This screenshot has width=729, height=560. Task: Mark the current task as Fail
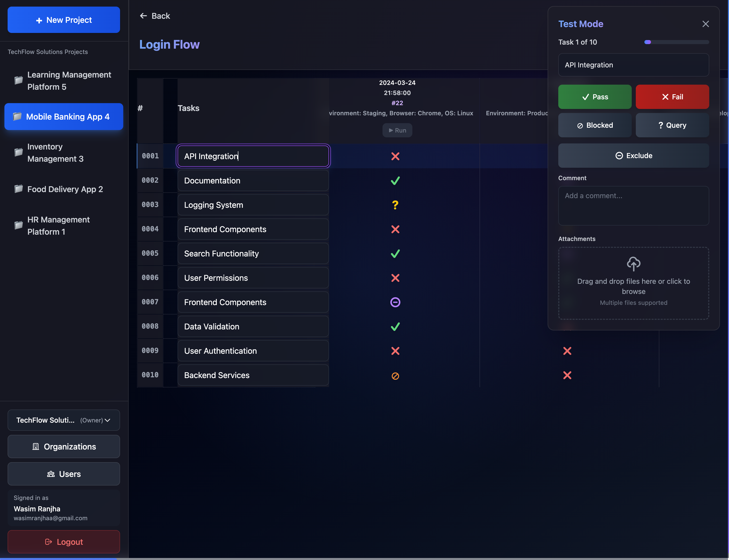(x=672, y=97)
